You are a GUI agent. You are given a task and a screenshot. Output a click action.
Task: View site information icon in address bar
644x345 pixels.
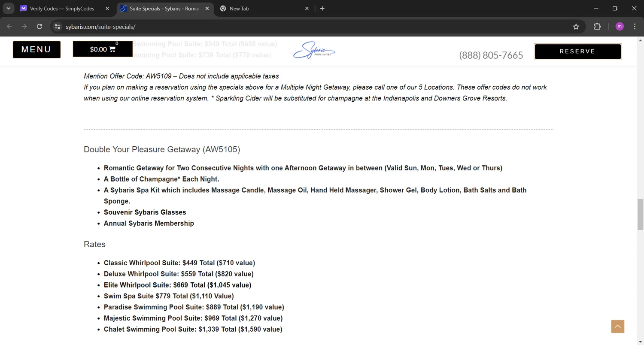point(58,27)
